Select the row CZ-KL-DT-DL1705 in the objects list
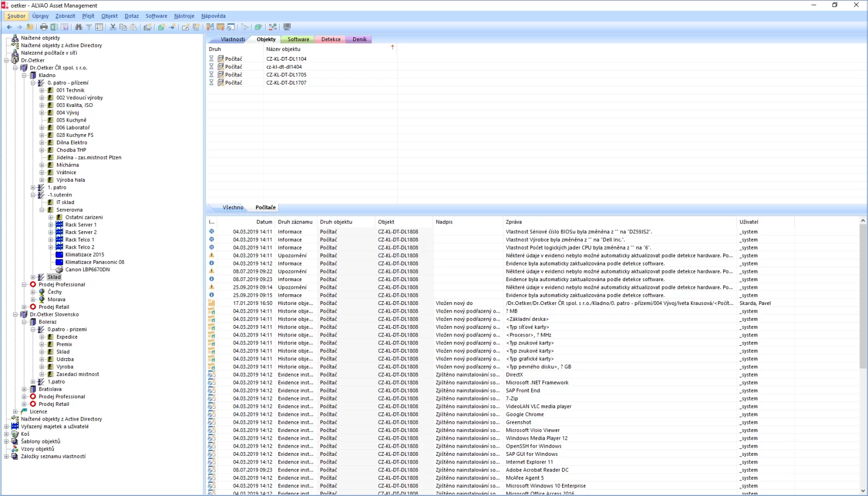 302,75
